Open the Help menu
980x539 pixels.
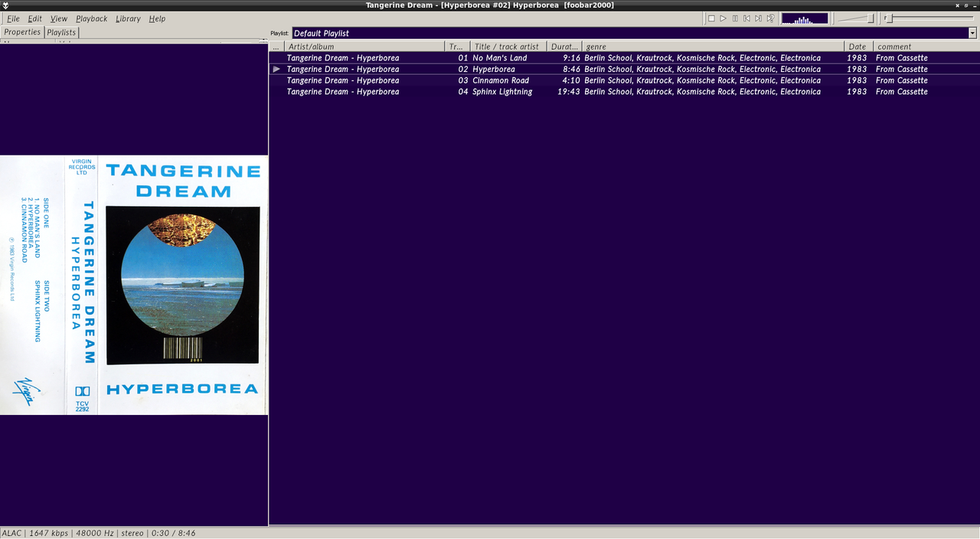pyautogui.click(x=157, y=18)
